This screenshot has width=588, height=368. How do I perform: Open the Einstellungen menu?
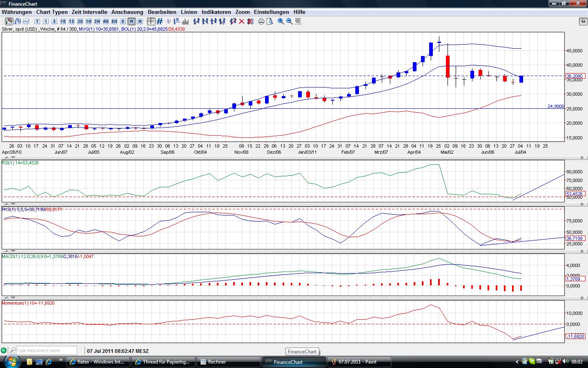click(271, 12)
